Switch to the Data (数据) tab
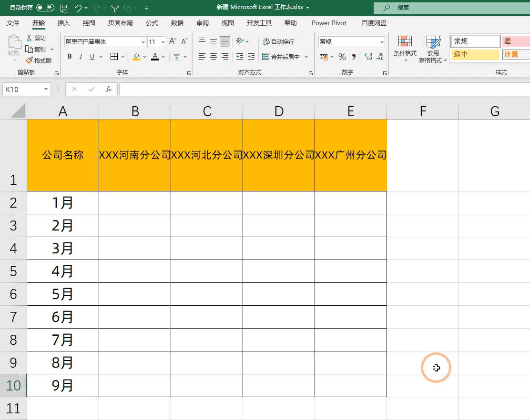The image size is (530, 420). coord(177,23)
